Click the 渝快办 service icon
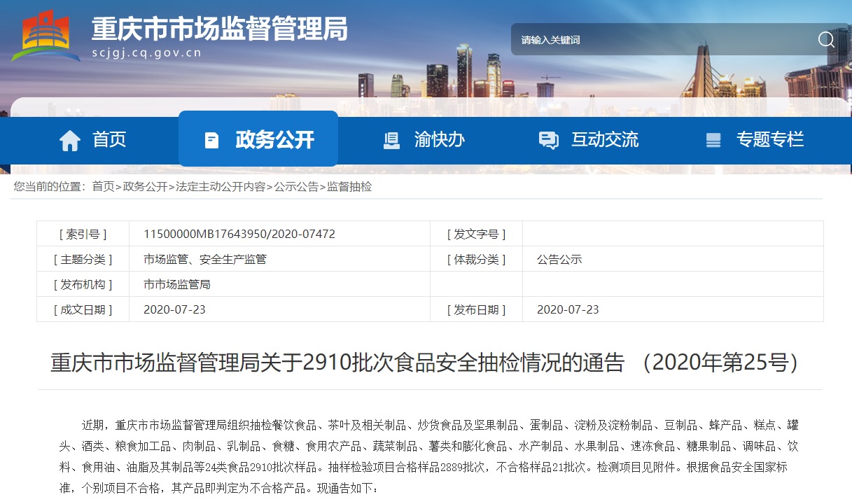 coord(392,140)
